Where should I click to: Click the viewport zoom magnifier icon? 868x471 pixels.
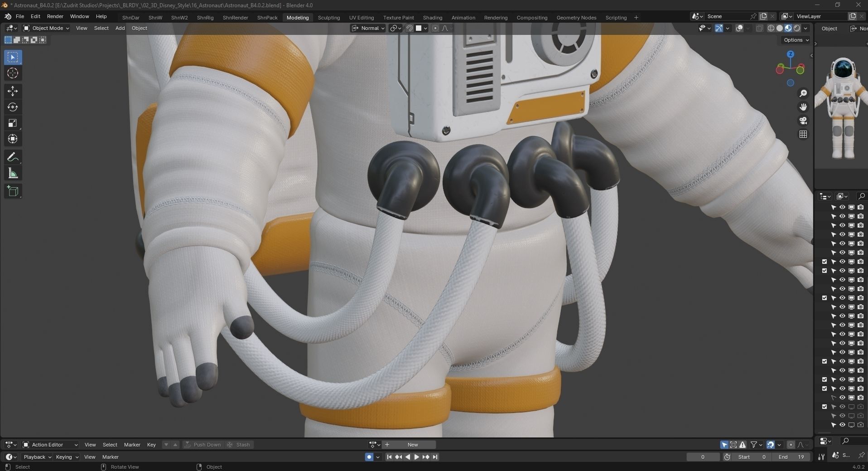click(x=803, y=93)
